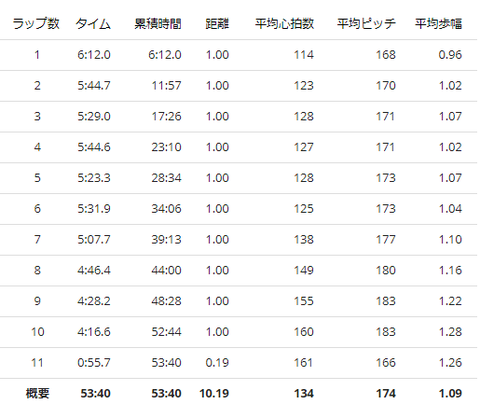Select lap time 5:07.7
The image size is (480, 418).
point(94,239)
